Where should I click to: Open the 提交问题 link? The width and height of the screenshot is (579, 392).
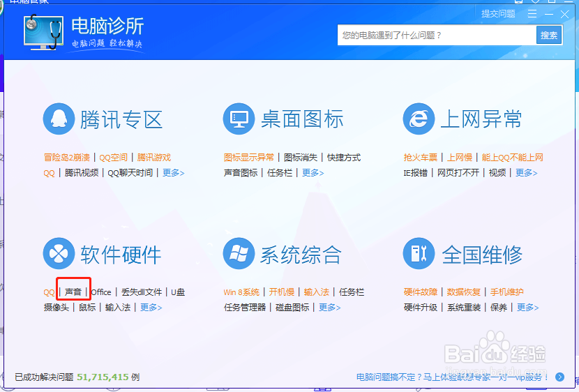498,14
